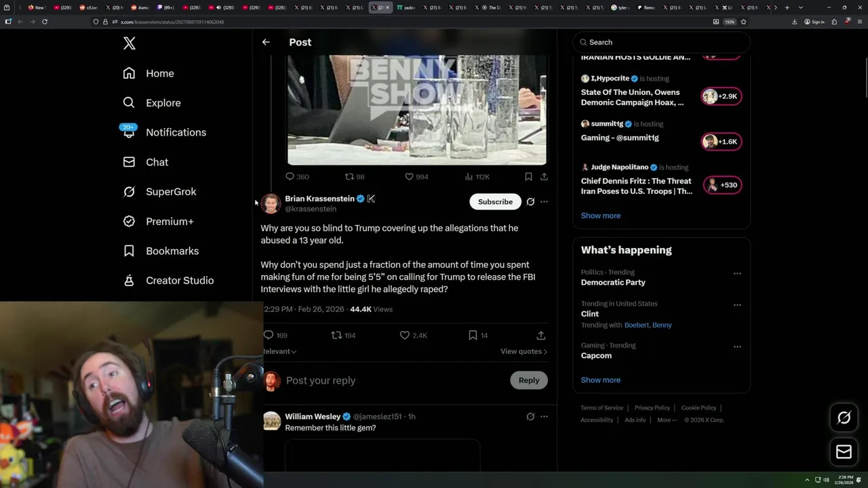Click Grok icon on Krassenstein's post
This screenshot has height=488, width=868.
[530, 202]
